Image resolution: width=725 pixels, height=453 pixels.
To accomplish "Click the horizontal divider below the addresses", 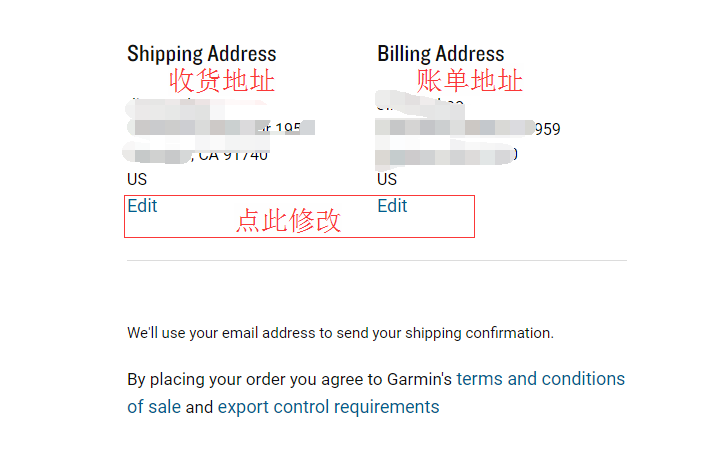I will [x=376, y=260].
